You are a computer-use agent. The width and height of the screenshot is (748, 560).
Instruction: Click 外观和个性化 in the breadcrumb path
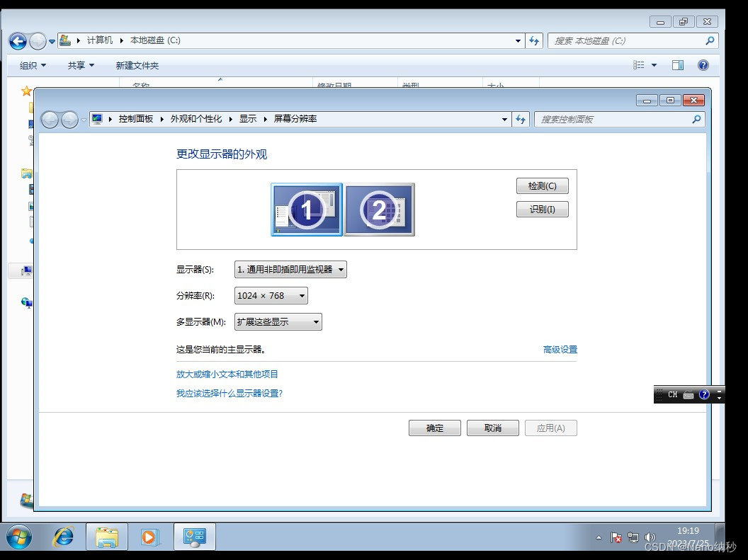(x=196, y=119)
